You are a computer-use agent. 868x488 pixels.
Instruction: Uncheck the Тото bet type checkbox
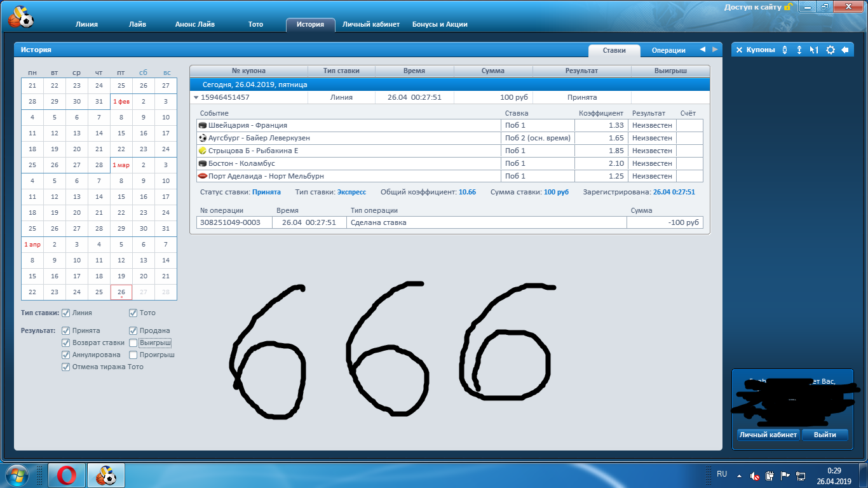point(133,313)
